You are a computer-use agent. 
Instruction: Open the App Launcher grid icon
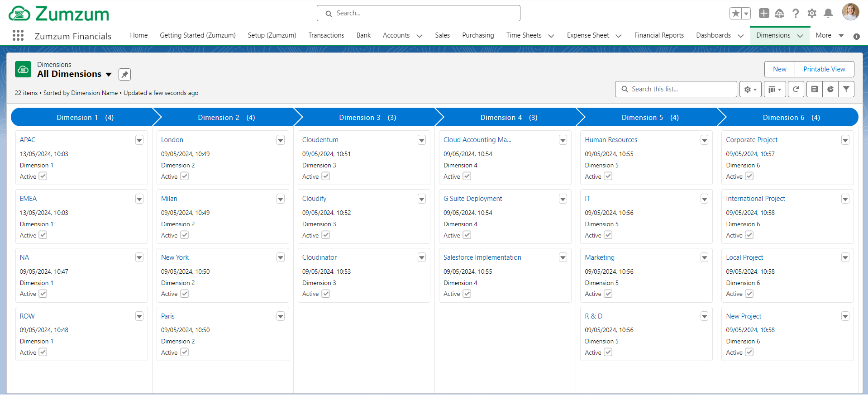point(18,35)
